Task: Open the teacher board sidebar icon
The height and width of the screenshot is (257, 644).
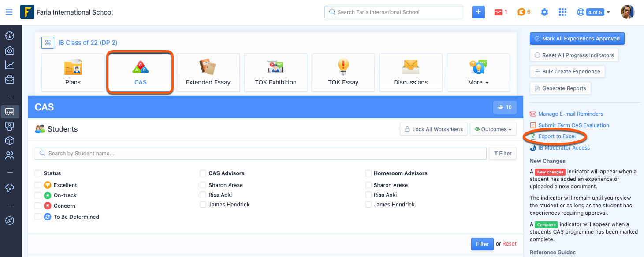Action: (10, 126)
